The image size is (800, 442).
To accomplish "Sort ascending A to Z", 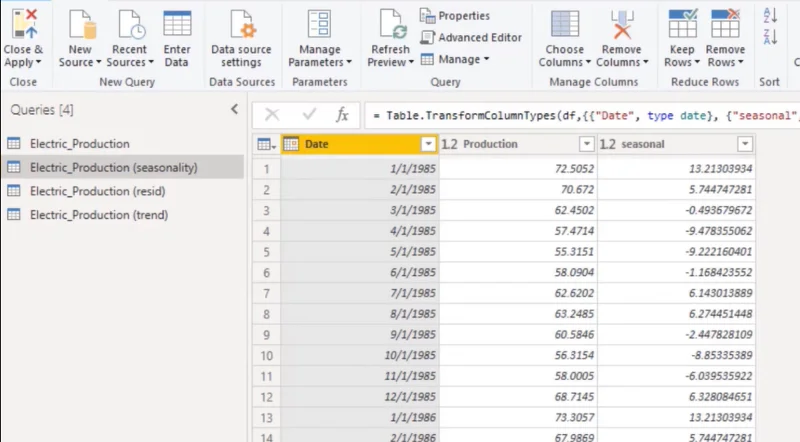I will [x=770, y=15].
